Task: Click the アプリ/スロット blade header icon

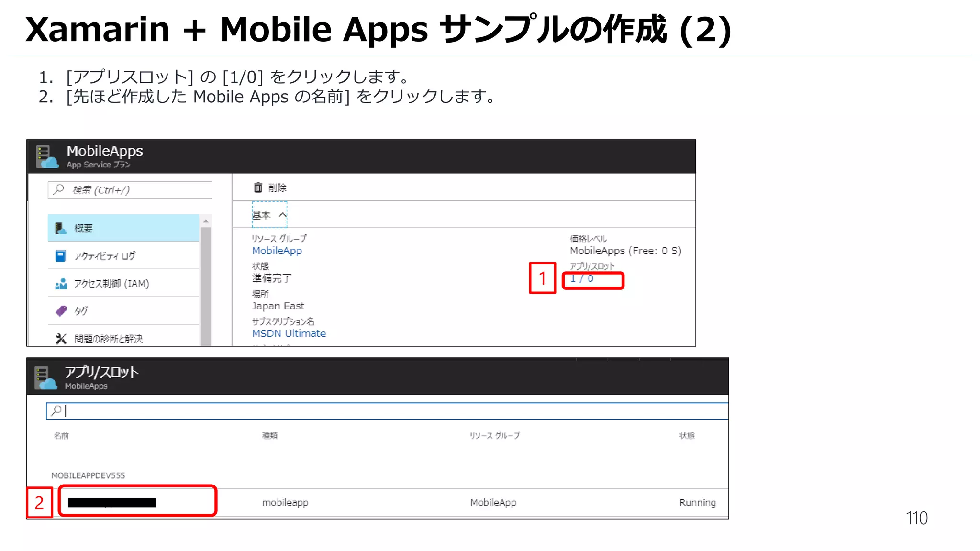Action: click(x=46, y=378)
